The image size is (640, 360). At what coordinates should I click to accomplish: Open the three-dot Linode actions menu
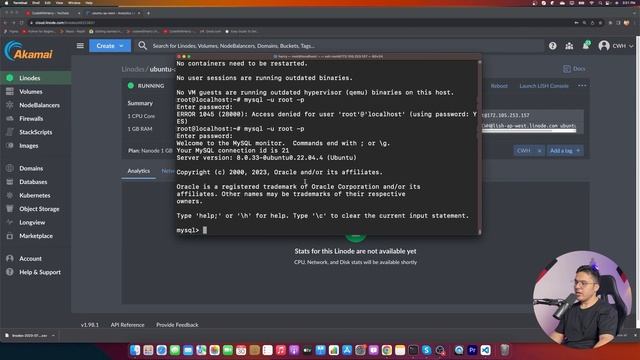point(582,86)
